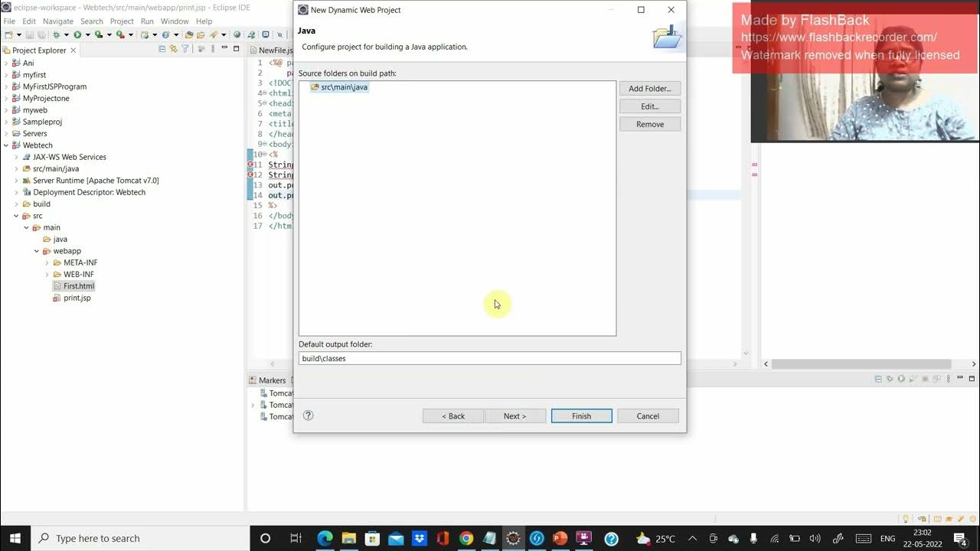The image size is (980, 551).
Task: Collapse the webapp folder node
Action: [x=36, y=251]
